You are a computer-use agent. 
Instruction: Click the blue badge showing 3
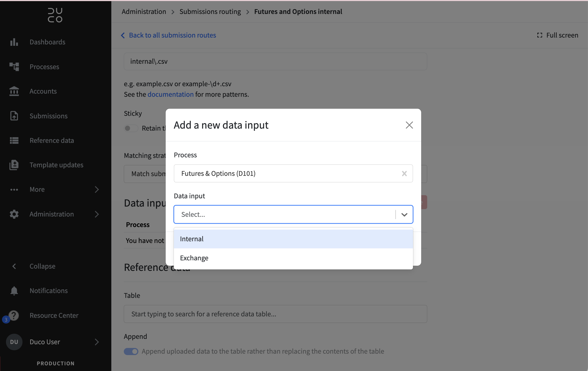pyautogui.click(x=6, y=320)
